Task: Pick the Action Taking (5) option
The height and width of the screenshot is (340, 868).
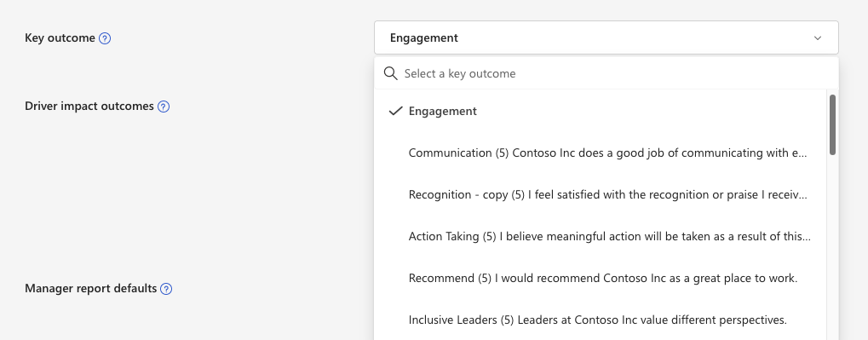Action: [x=601, y=236]
